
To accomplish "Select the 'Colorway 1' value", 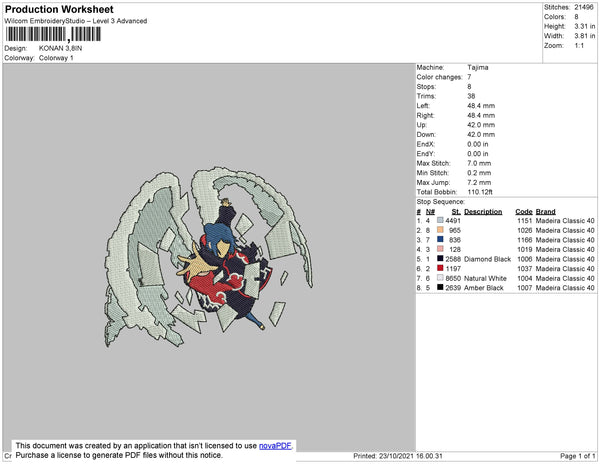I will pos(56,58).
